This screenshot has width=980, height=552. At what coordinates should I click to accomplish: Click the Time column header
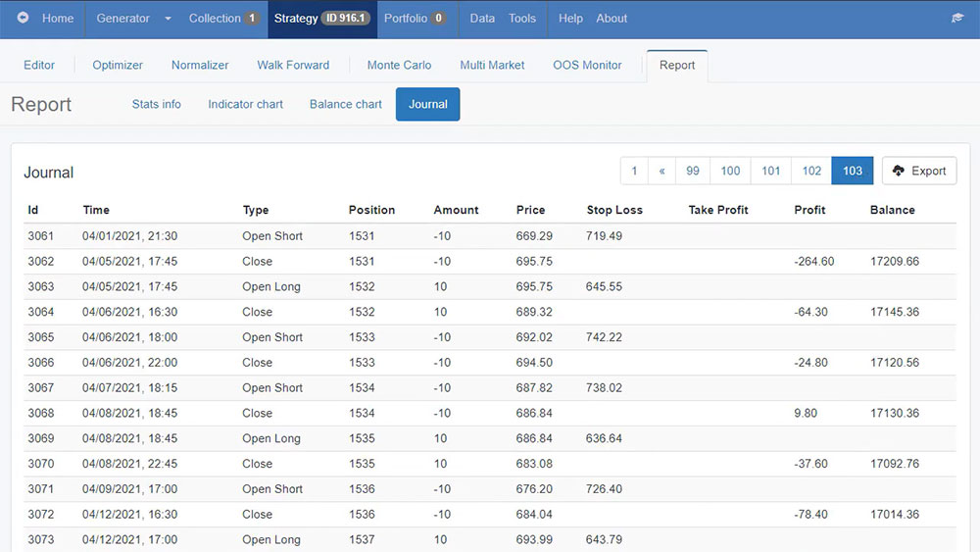click(x=96, y=210)
